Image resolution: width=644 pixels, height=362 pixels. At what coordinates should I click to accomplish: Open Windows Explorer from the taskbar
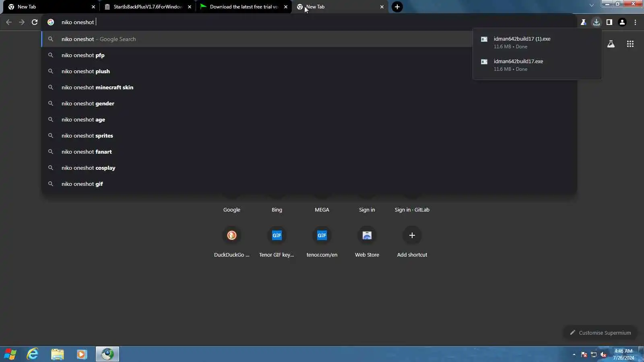(58, 354)
